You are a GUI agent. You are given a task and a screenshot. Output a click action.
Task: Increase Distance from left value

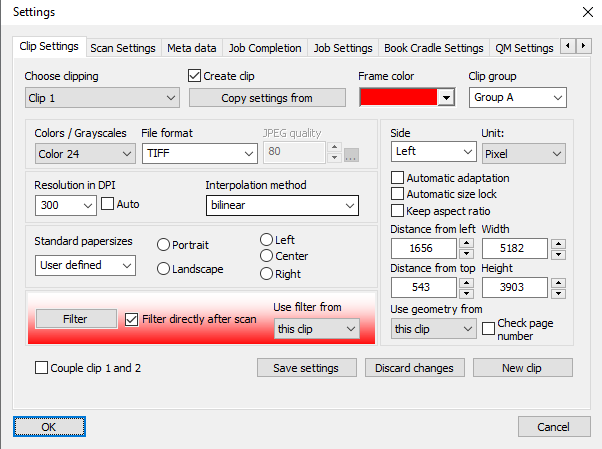point(466,243)
